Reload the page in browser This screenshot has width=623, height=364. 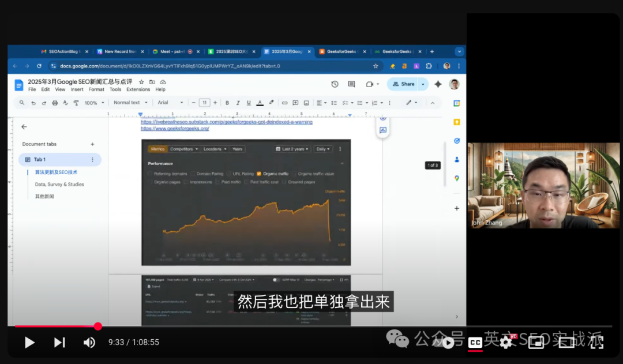click(x=39, y=66)
